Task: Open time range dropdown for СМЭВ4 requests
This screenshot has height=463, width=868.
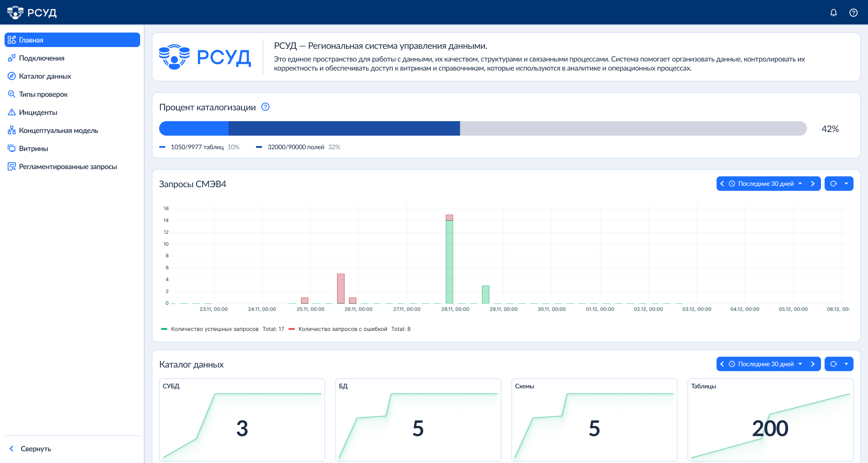Action: (x=766, y=184)
